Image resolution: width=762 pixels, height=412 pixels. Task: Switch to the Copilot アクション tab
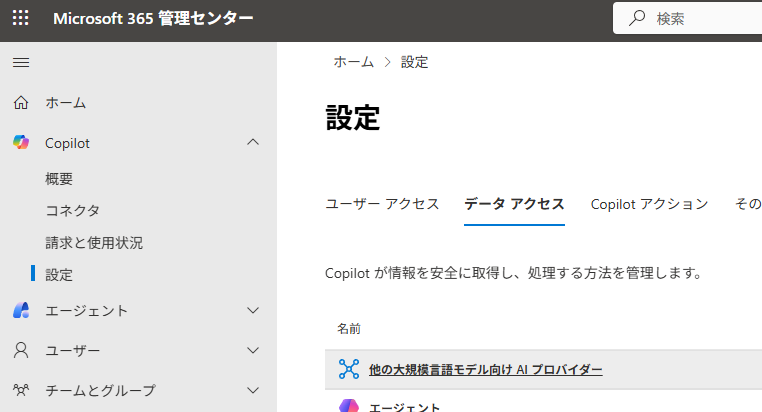[x=649, y=204]
